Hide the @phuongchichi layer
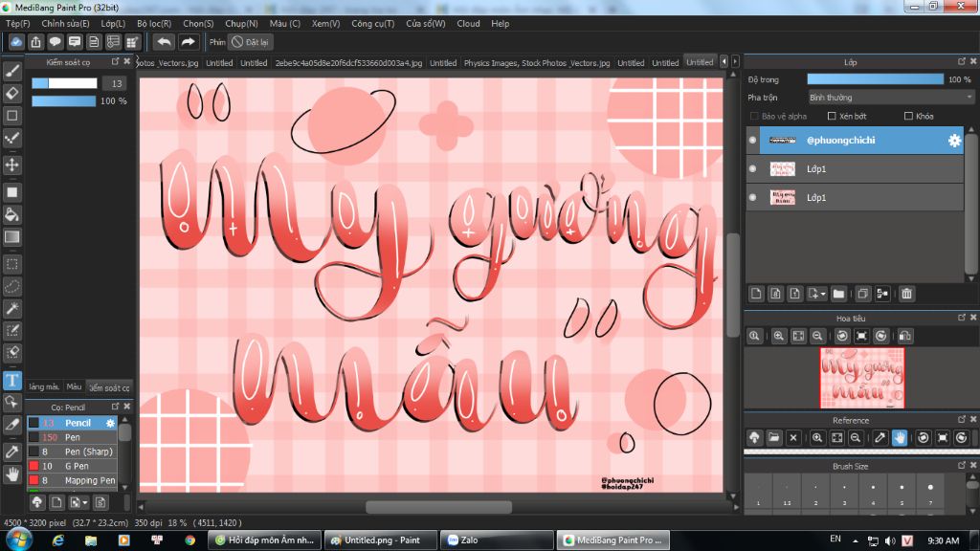 click(x=752, y=141)
